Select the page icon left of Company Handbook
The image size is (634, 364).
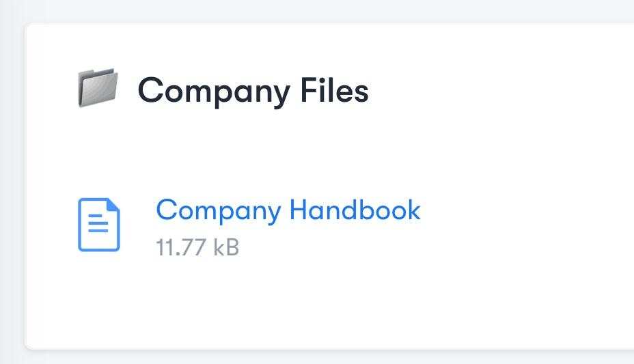click(x=99, y=225)
